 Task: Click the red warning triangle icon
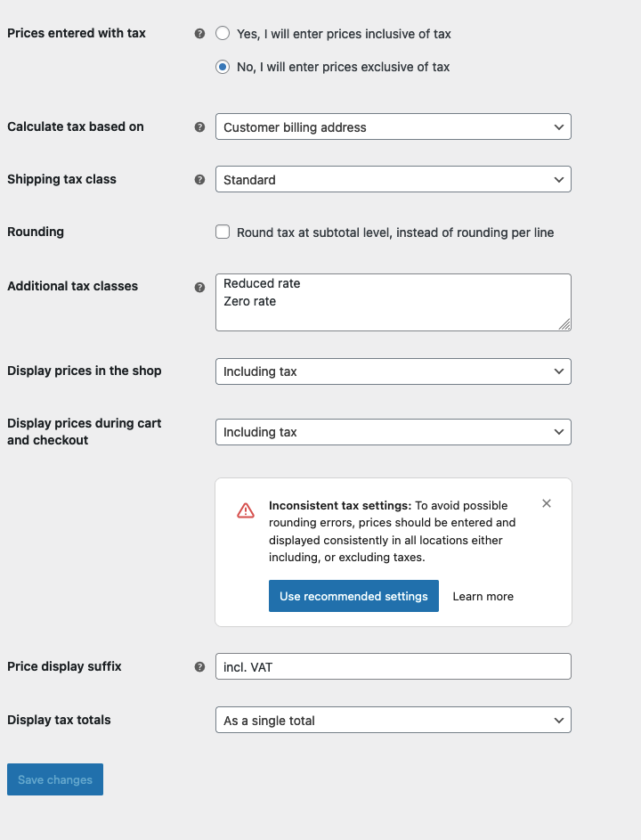pos(246,510)
